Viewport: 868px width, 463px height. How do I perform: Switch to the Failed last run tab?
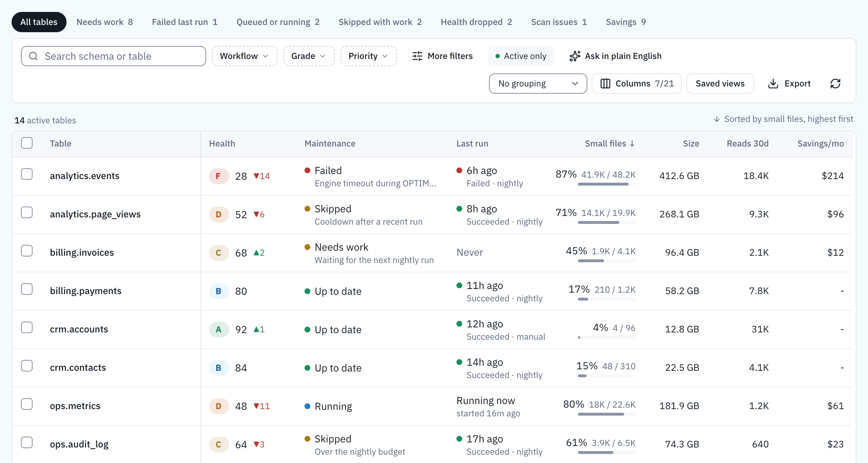[x=184, y=22]
